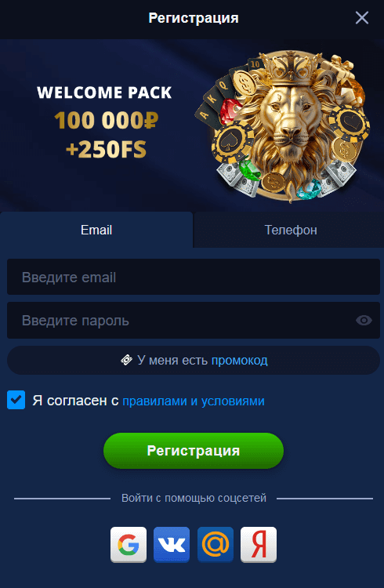Click the promo code ticket icon
Screen dimensions: 384x588
[126, 360]
